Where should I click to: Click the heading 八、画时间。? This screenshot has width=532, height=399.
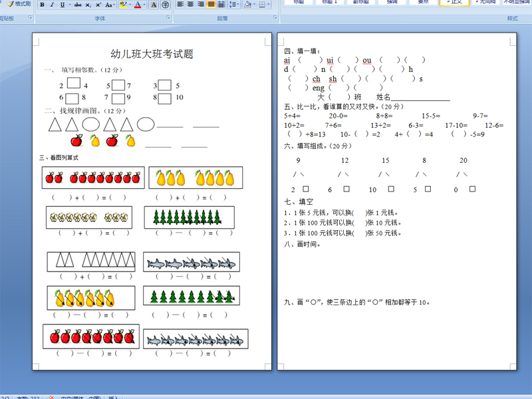coord(303,244)
